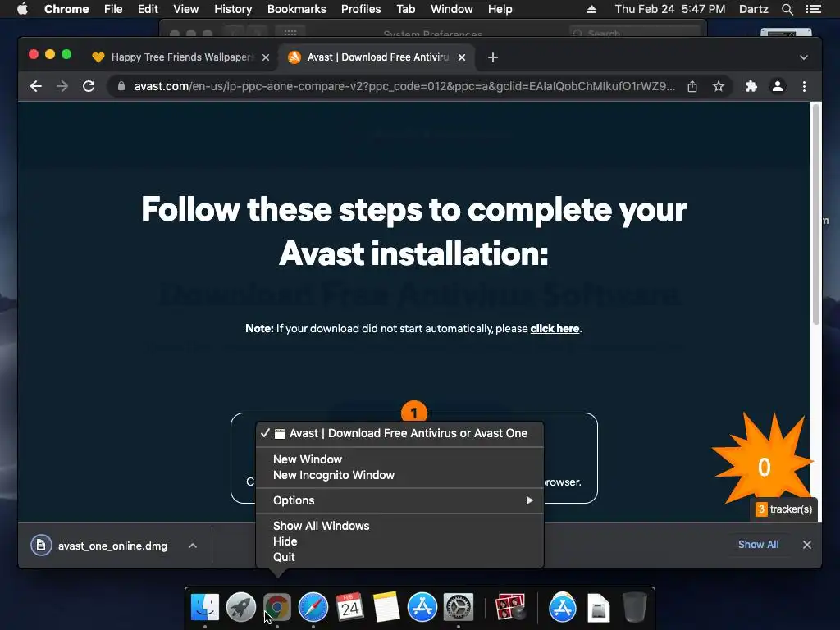The width and height of the screenshot is (840, 630).
Task: Open the View menu
Action: tap(186, 9)
